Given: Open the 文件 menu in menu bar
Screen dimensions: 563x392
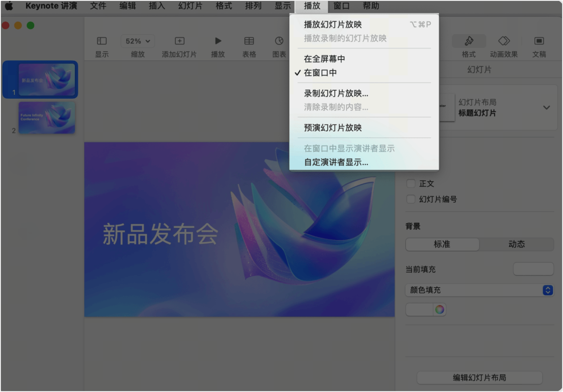Looking at the screenshot, I should pyautogui.click(x=98, y=6).
